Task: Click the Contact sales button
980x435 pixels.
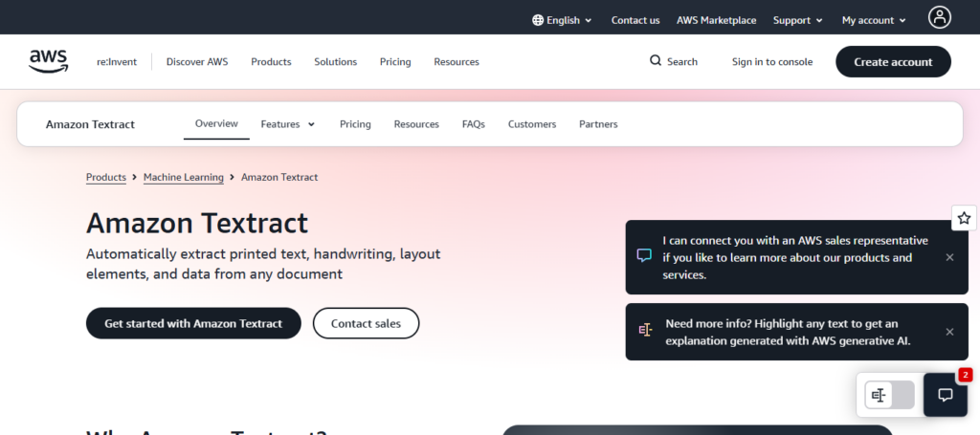Action: (366, 323)
